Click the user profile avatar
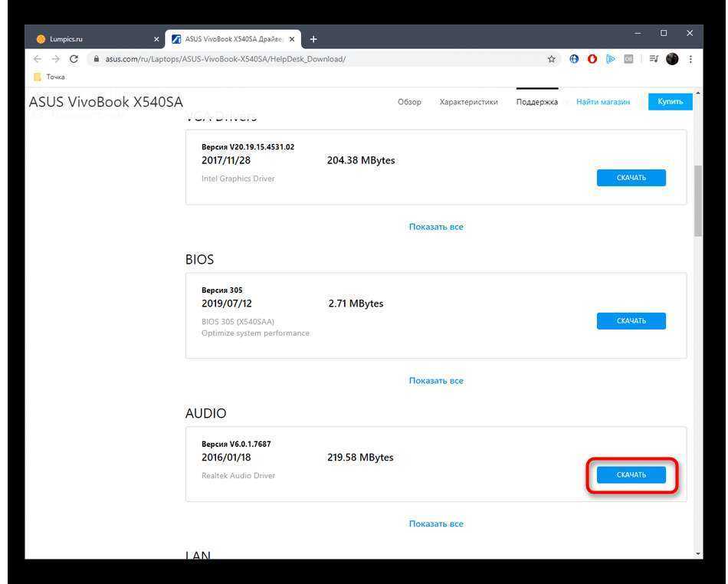This screenshot has height=584, width=728. pyautogui.click(x=672, y=59)
